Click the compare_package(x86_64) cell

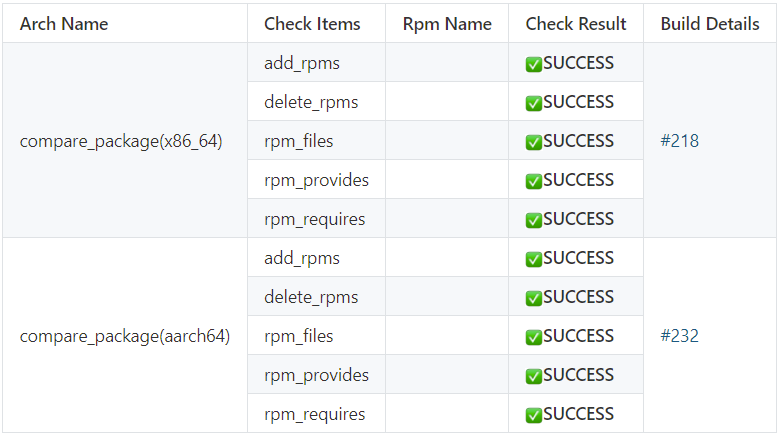pos(121,141)
